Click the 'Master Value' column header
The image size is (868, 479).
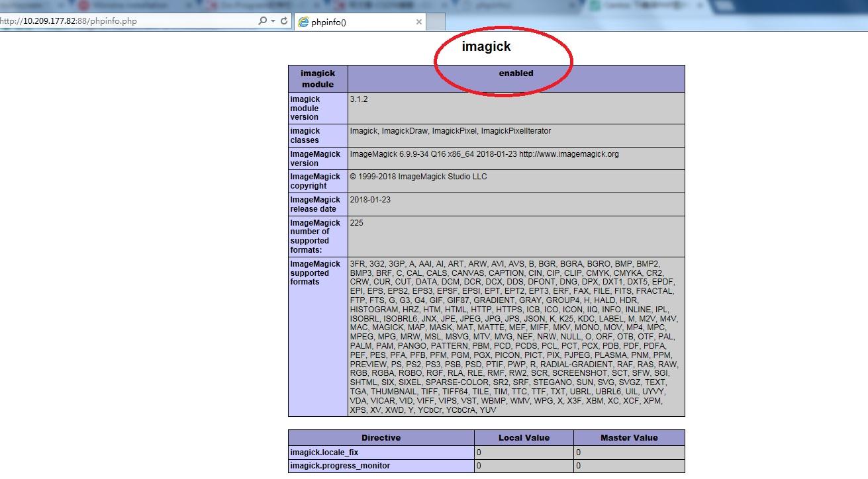pos(629,437)
